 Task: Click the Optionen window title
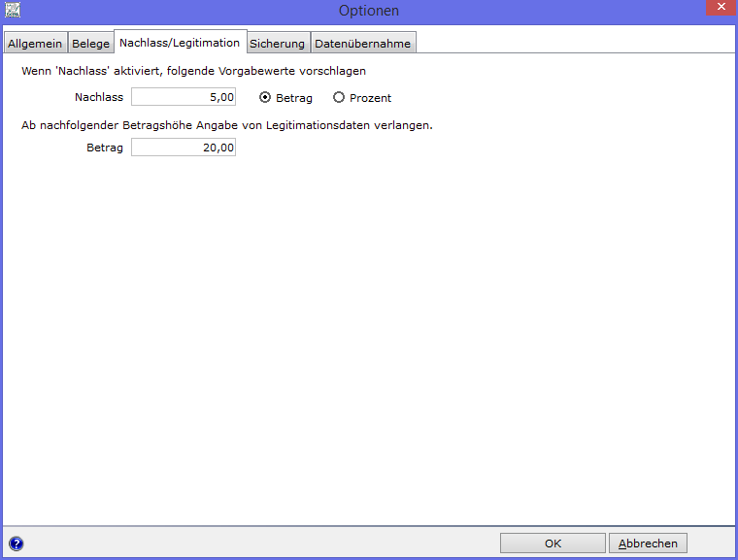pyautogui.click(x=369, y=11)
